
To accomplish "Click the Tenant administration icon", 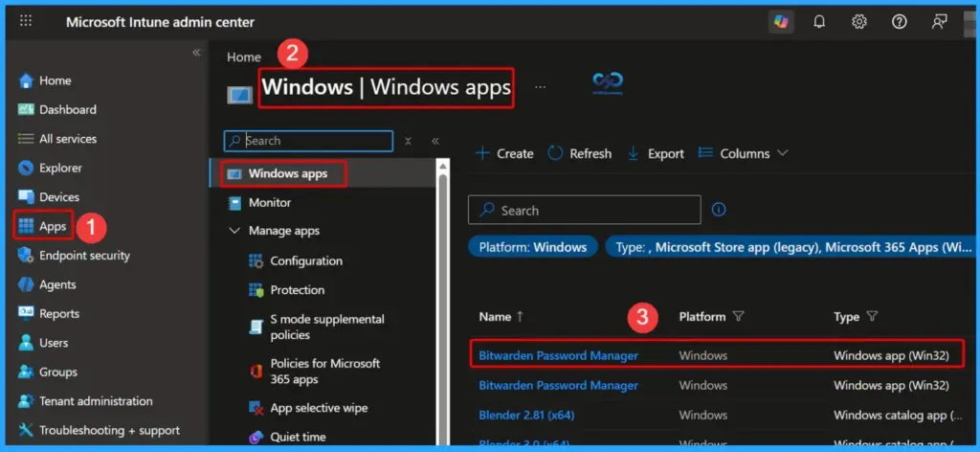I will [x=26, y=400].
